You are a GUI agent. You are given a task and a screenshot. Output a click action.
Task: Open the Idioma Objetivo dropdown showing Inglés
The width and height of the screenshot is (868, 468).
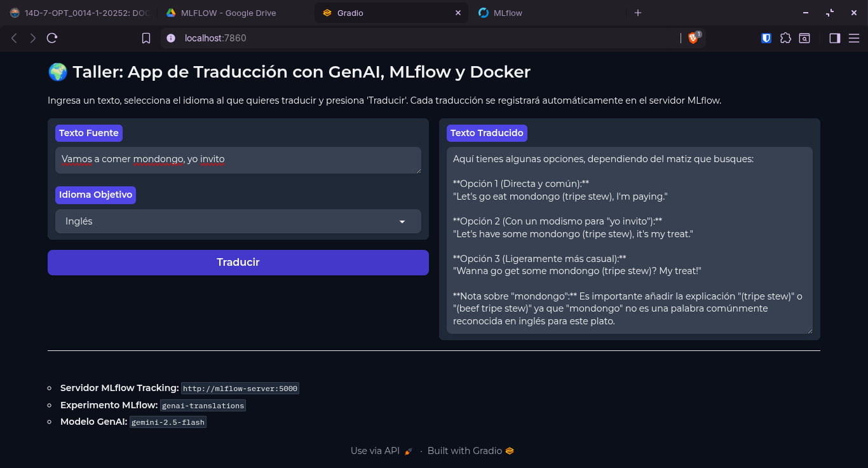pos(238,221)
